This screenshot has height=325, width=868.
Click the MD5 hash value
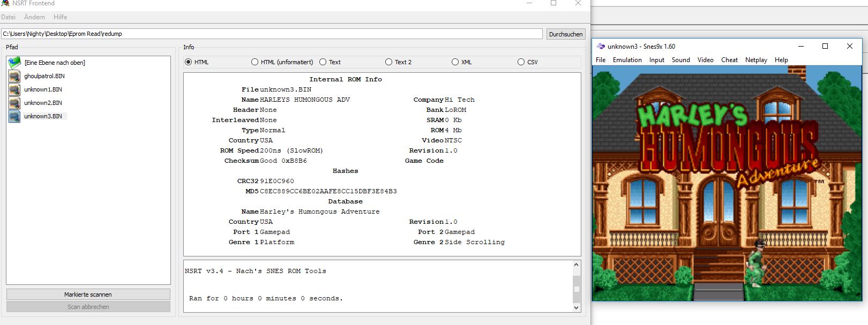(328, 191)
